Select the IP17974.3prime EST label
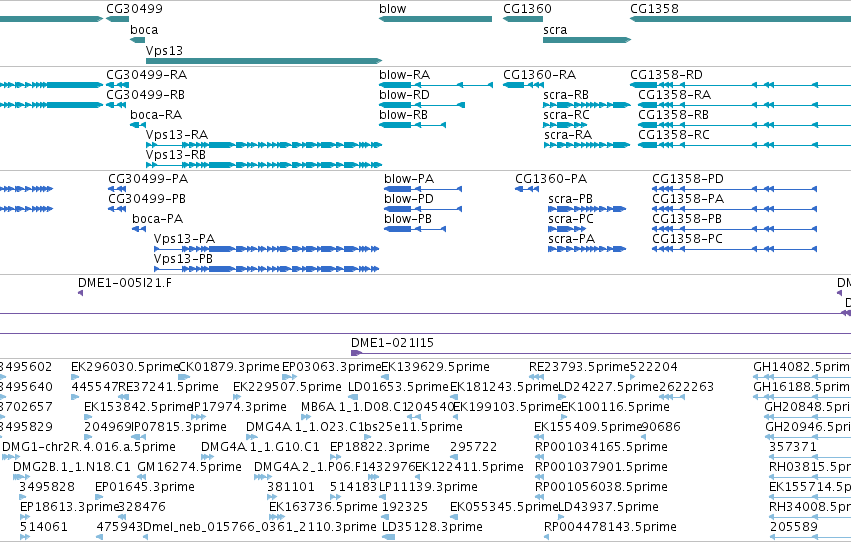This screenshot has height=542, width=851. click(x=239, y=407)
